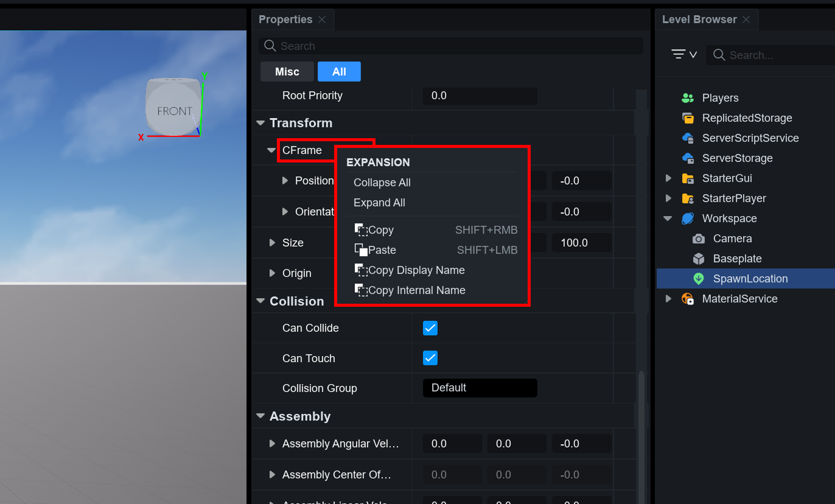Collapse the Workspace tree node

point(668,219)
